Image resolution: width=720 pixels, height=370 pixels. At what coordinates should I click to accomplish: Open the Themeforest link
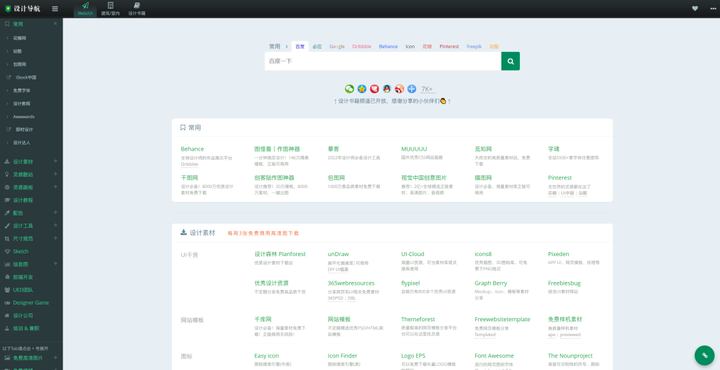(418, 319)
